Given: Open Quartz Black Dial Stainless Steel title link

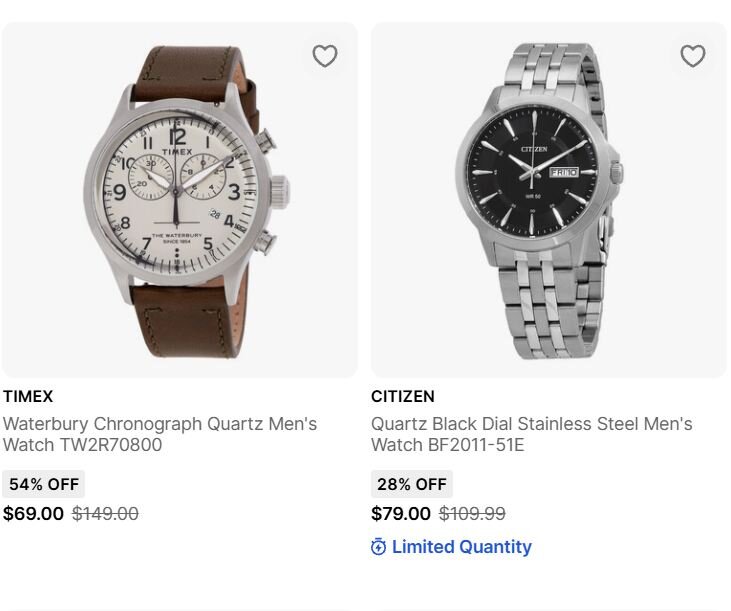Looking at the screenshot, I should coord(531,434).
